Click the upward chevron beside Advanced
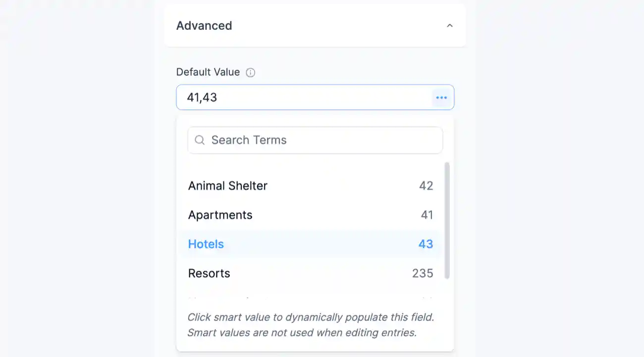 [x=449, y=25]
